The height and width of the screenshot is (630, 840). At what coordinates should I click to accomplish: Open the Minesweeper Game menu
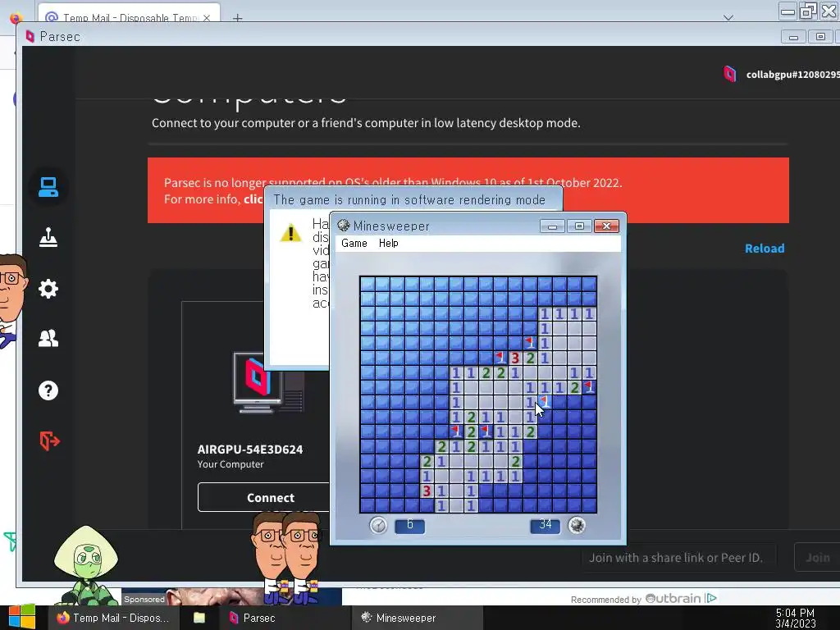pyautogui.click(x=354, y=243)
